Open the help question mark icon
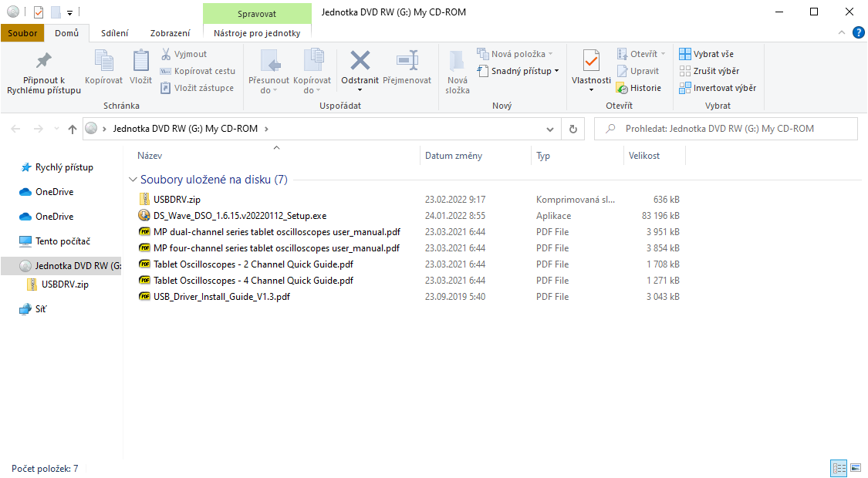 858,32
